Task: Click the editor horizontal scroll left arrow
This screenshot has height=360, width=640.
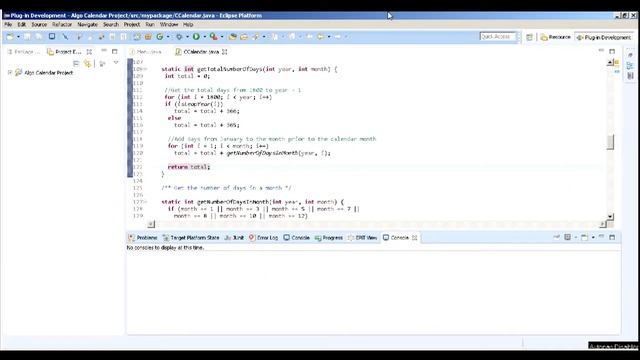Action: (151, 224)
